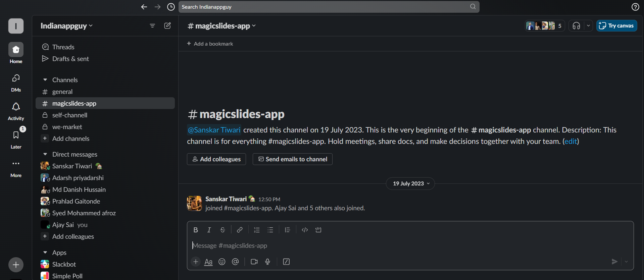Open the history clock icon
Viewport: 644px width, 280px height.
click(x=171, y=7)
